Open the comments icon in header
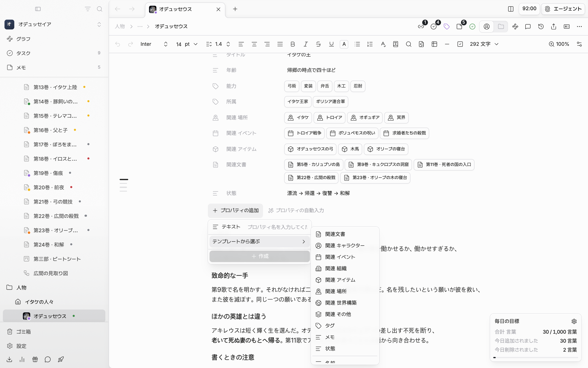Viewport: 588px width, 368px height. click(528, 27)
